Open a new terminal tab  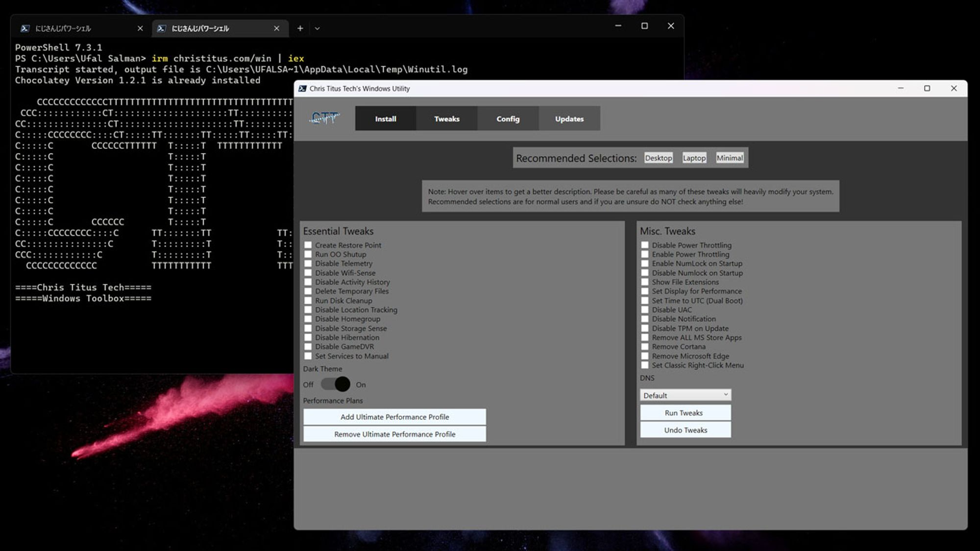pyautogui.click(x=300, y=28)
